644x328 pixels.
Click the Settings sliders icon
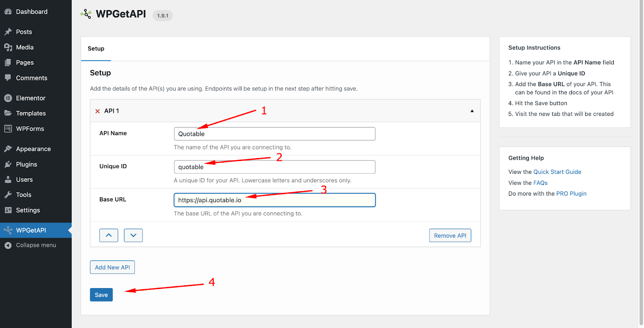8,210
